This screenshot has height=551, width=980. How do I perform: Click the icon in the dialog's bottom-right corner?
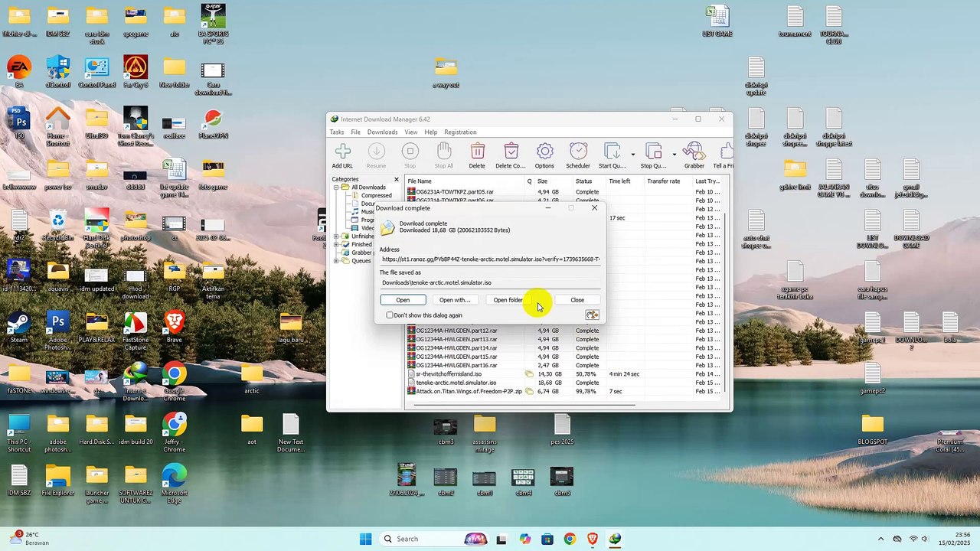[x=592, y=315]
